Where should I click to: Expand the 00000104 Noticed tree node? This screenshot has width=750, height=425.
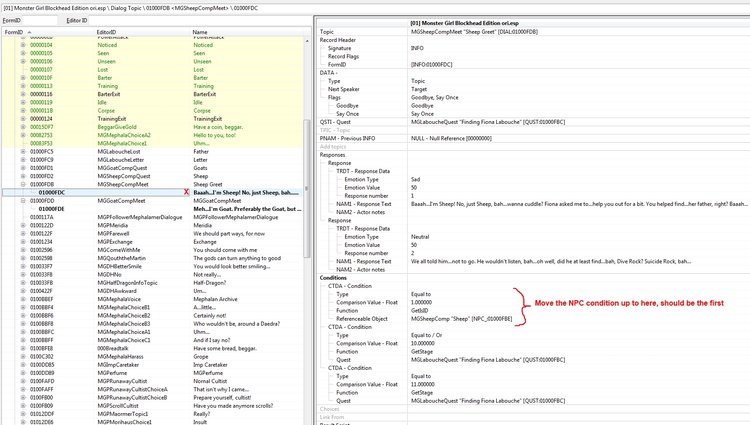click(x=23, y=45)
